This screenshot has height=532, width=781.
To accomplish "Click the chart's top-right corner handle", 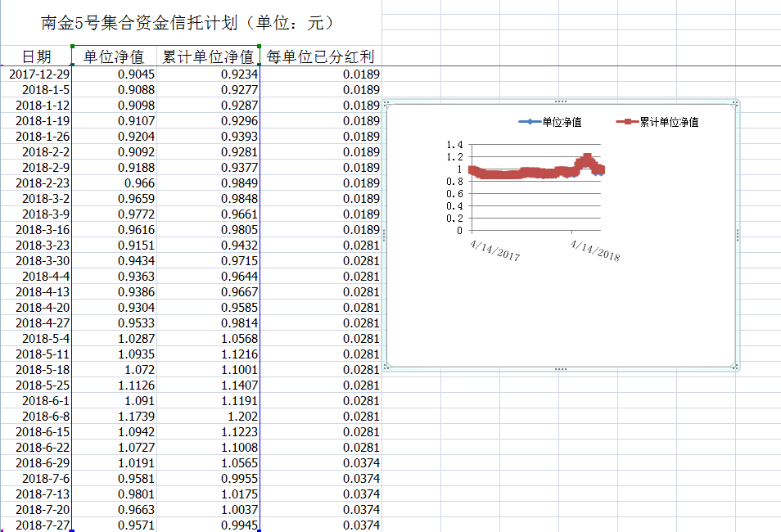I will coord(736,103).
